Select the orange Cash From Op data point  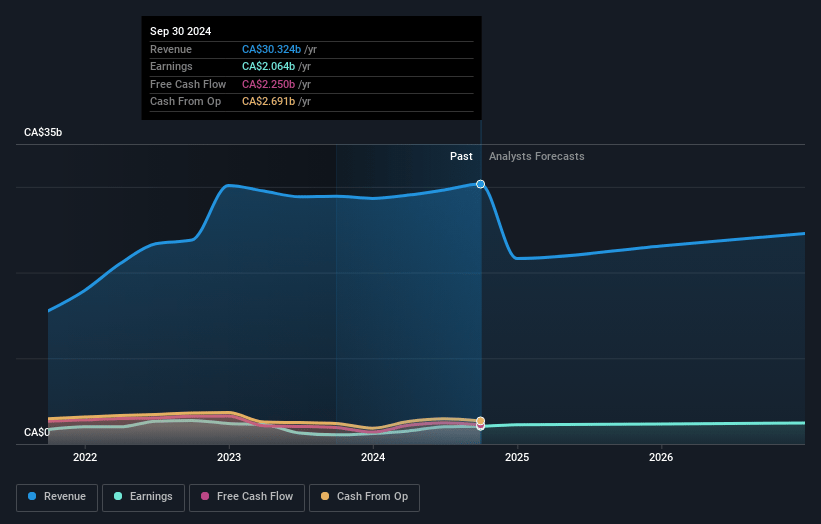(481, 421)
